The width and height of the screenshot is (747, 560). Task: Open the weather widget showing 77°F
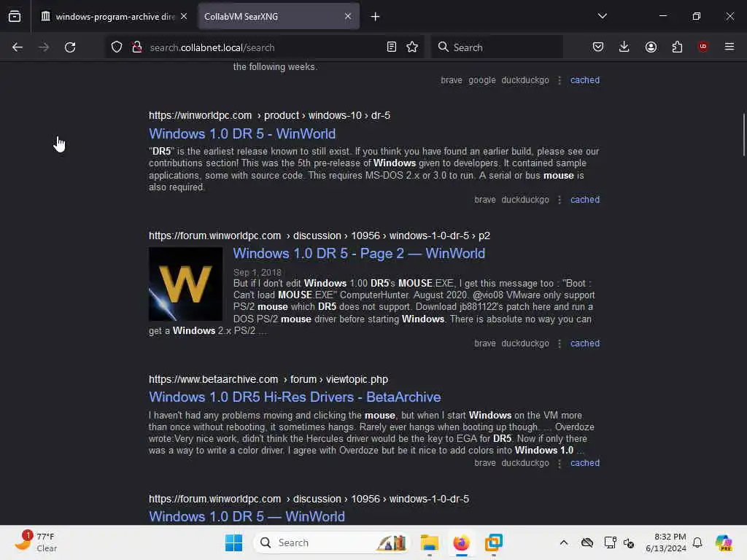(x=36, y=542)
